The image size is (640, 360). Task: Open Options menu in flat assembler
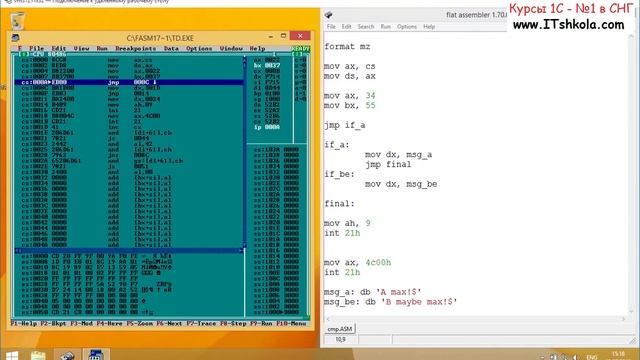click(407, 27)
